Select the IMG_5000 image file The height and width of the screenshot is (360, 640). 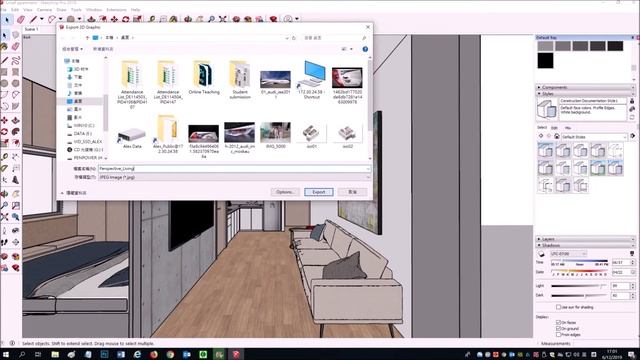(276, 136)
